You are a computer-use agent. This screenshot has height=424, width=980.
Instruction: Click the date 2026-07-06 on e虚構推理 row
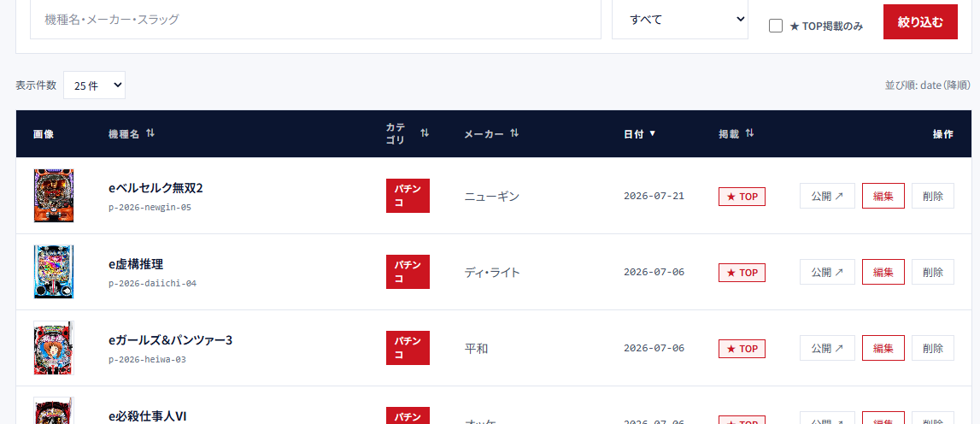click(654, 272)
